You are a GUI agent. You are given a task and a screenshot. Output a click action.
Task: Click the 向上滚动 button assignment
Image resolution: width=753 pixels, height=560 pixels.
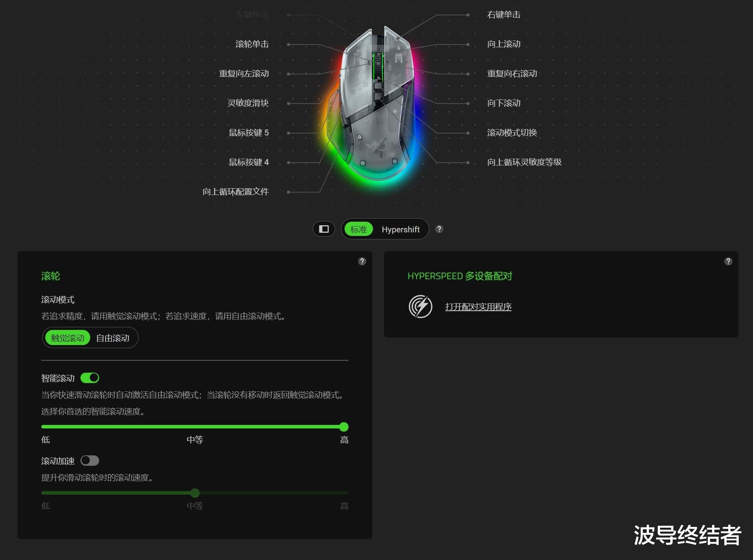[x=504, y=44]
